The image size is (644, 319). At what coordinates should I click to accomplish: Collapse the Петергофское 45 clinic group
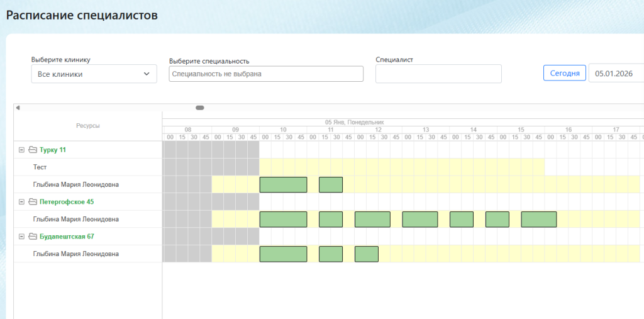click(x=21, y=202)
